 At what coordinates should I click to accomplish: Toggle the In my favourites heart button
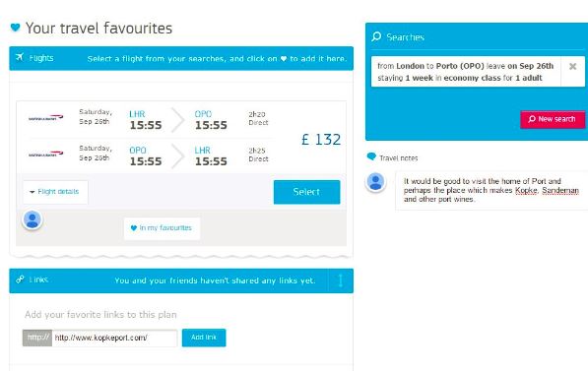(x=162, y=228)
